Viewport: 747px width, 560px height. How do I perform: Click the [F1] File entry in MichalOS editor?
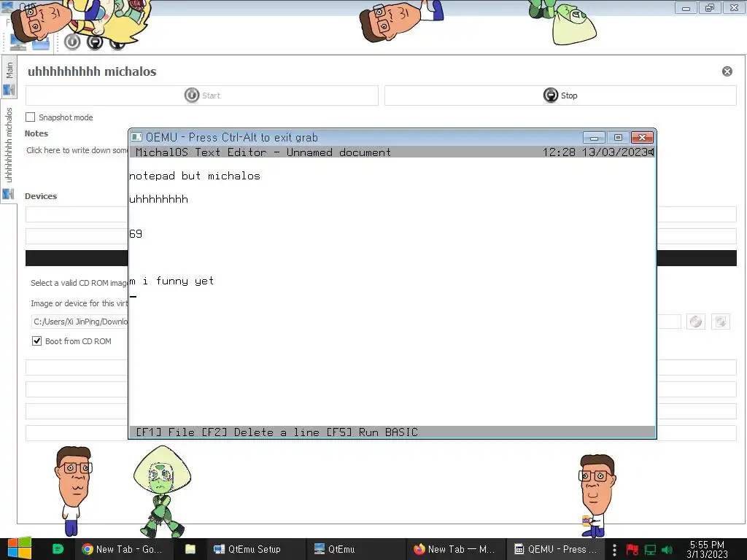coord(166,432)
